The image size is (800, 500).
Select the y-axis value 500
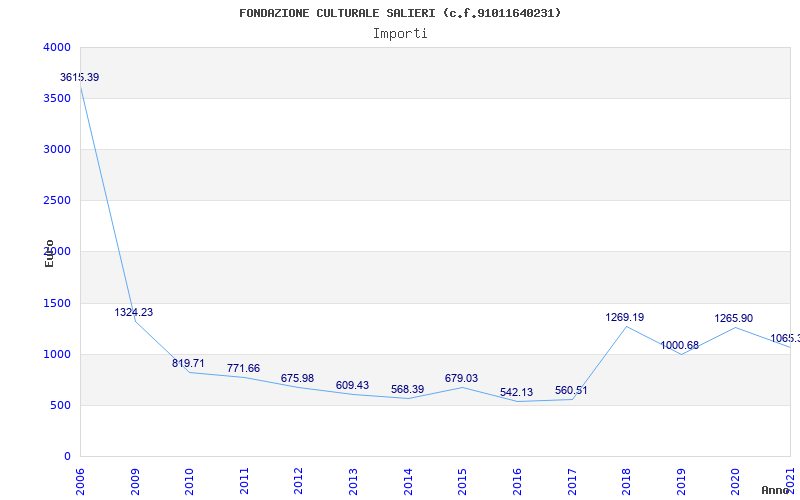61,406
